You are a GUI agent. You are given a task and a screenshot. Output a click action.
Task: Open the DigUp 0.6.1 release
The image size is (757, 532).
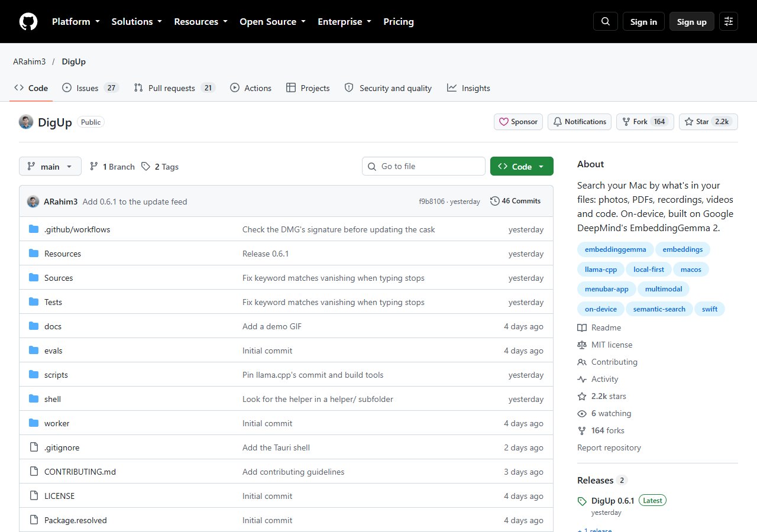click(x=613, y=501)
